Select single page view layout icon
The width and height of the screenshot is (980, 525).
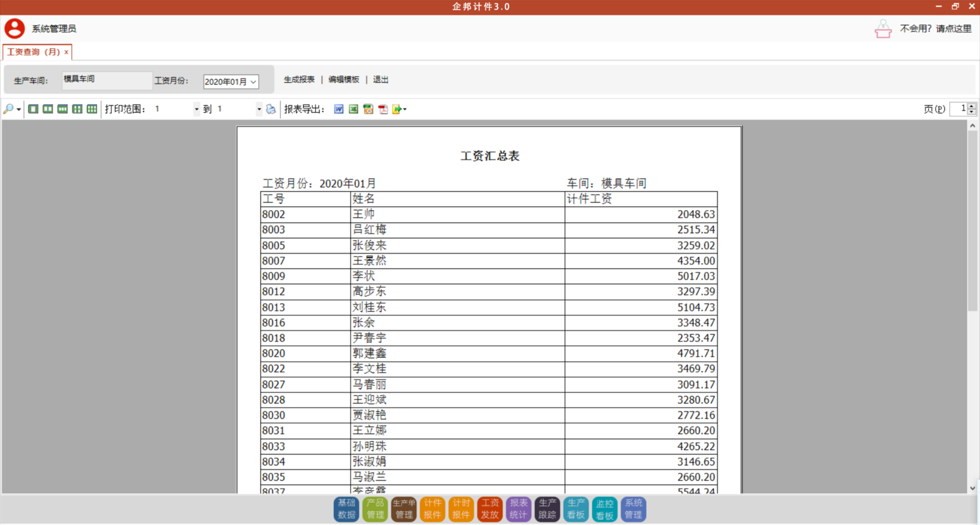(x=33, y=109)
